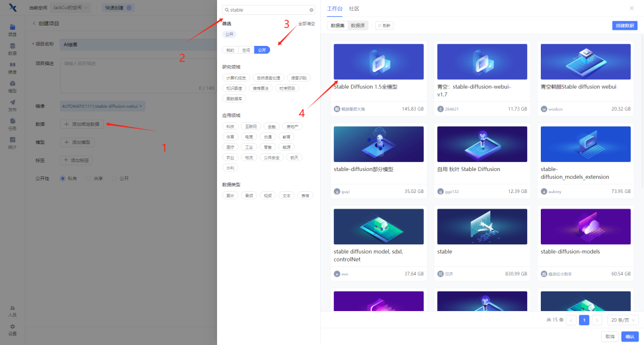644x345 pixels.
Task: Click the aubrey author avatar
Action: [544, 192]
